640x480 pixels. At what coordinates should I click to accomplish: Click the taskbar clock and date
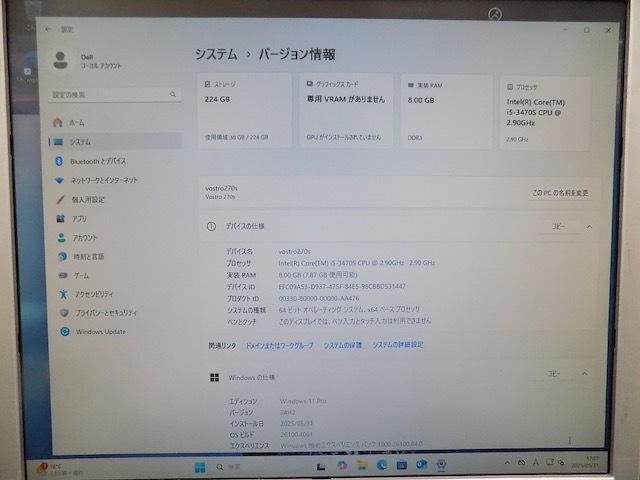(586, 462)
